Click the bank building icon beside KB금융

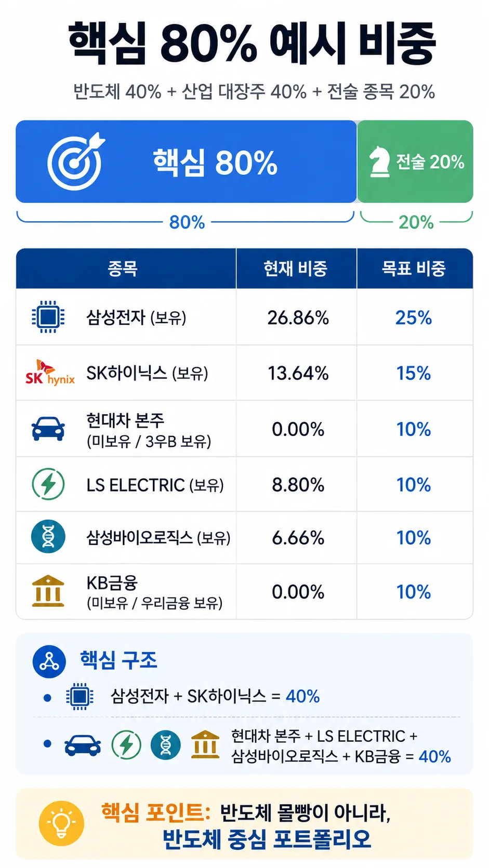tap(48, 591)
